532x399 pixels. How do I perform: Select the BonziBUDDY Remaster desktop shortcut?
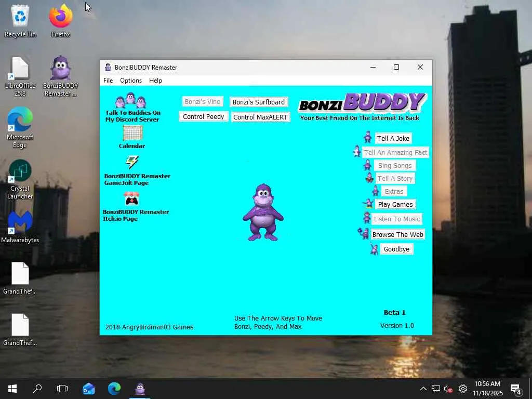tap(61, 77)
